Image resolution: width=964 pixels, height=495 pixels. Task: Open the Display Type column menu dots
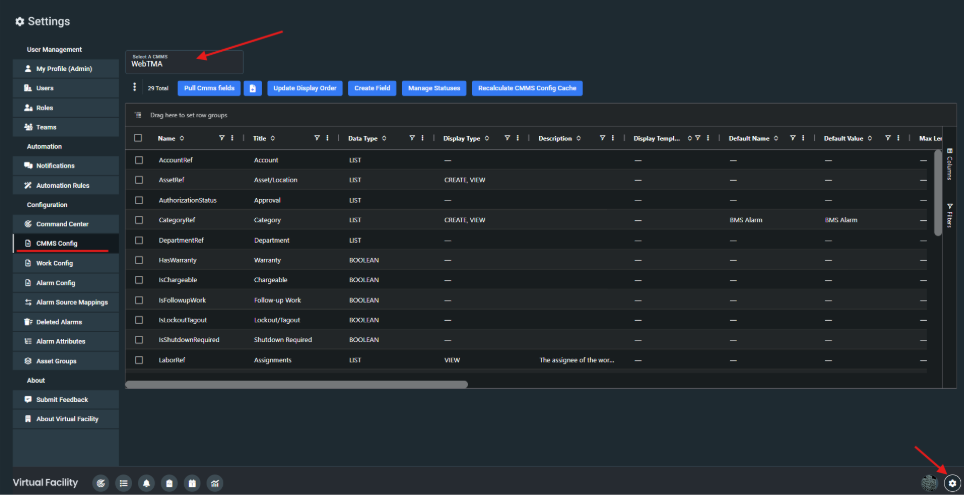(517, 138)
